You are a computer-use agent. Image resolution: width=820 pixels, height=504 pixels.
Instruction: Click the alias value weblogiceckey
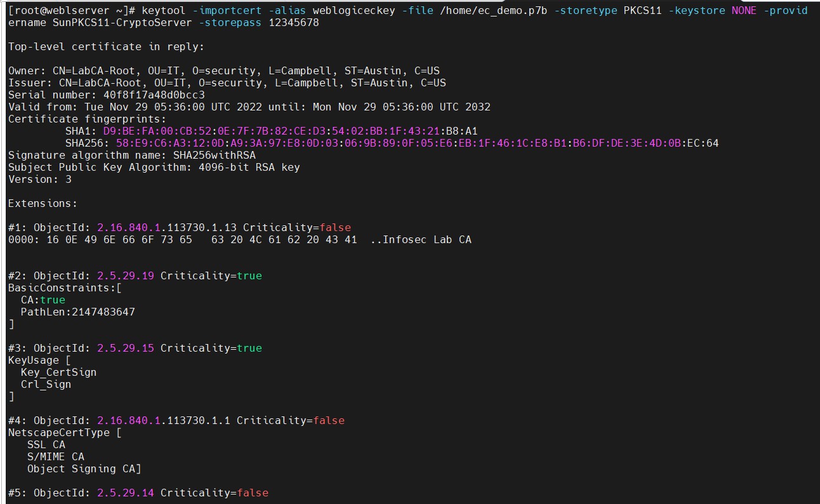click(x=354, y=11)
